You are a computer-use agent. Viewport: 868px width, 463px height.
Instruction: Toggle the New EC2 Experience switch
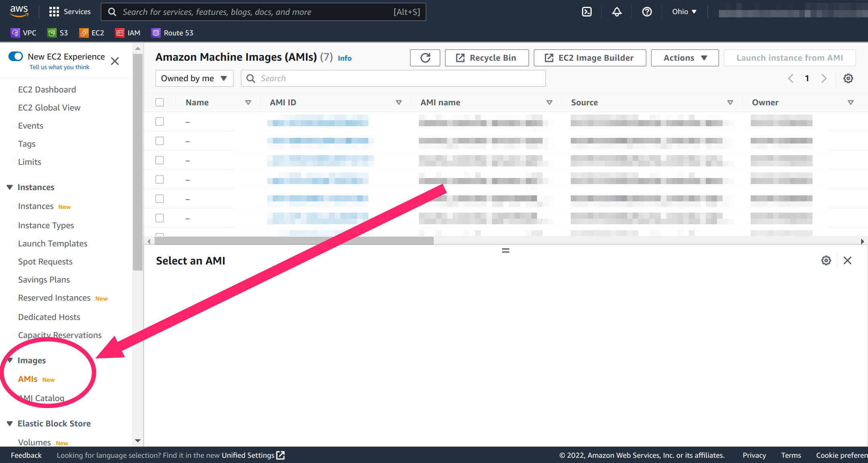tap(16, 56)
